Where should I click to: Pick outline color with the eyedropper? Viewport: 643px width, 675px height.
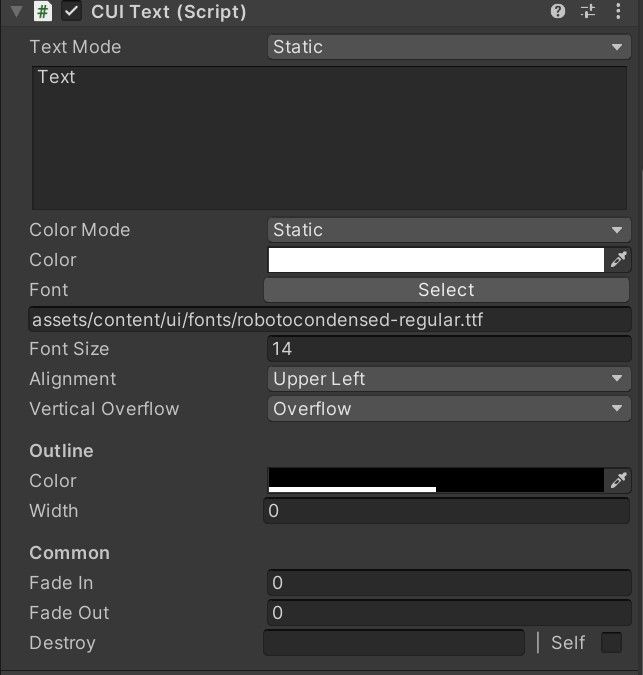(618, 480)
